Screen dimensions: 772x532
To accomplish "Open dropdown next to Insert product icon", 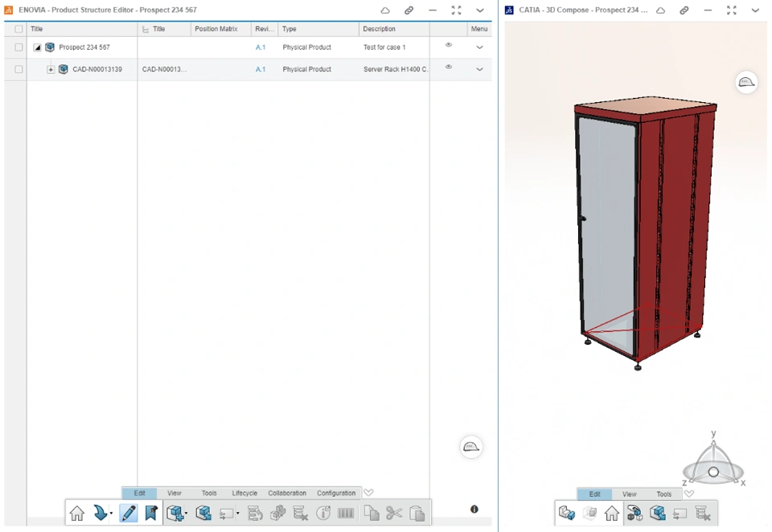I will click(186, 514).
